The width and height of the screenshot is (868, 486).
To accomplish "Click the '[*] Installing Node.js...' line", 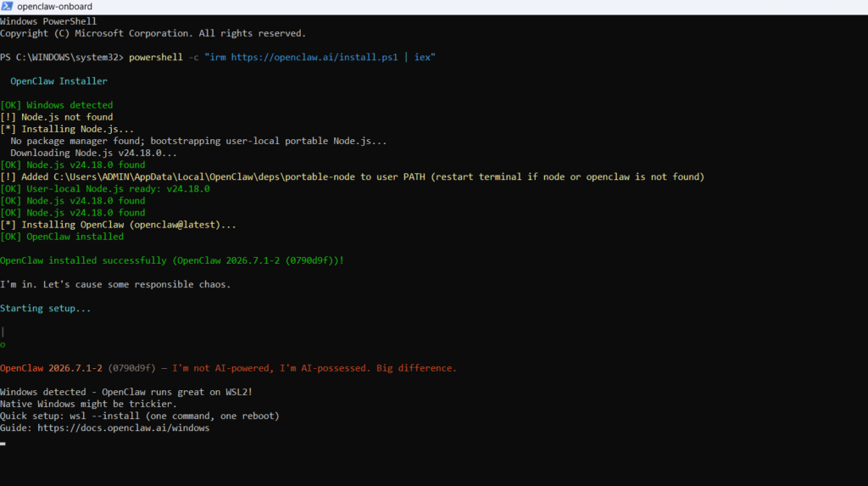I will pyautogui.click(x=67, y=129).
